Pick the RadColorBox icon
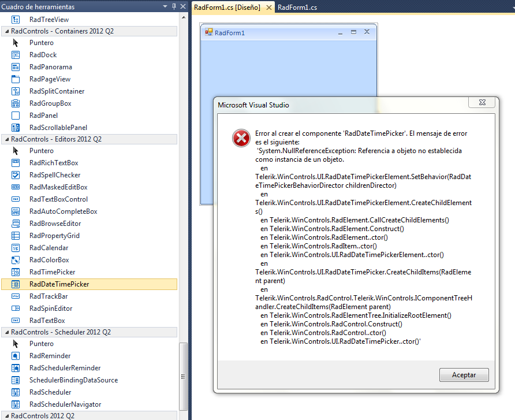 pos(16,261)
